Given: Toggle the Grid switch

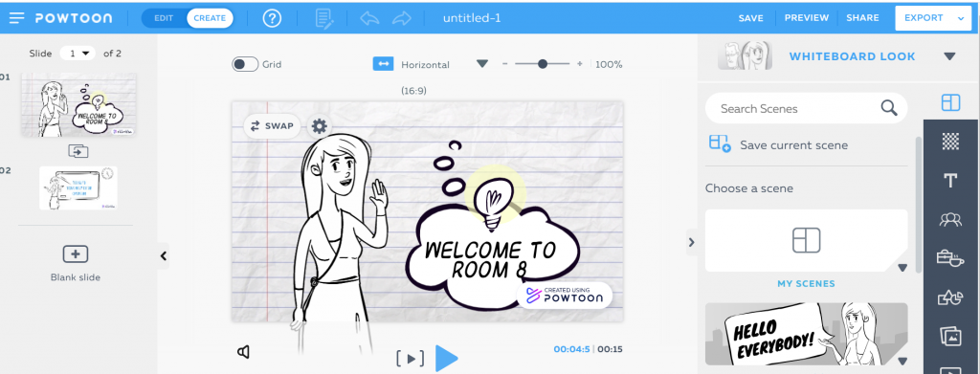Looking at the screenshot, I should [245, 64].
